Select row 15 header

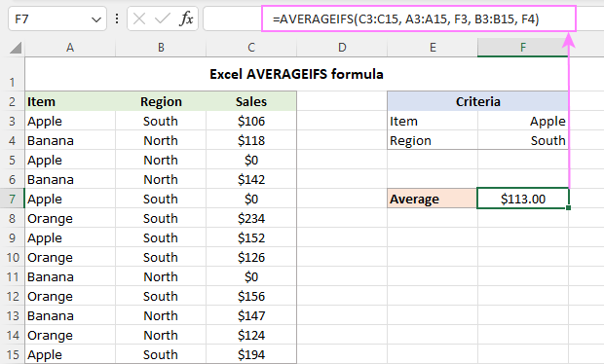(x=13, y=354)
